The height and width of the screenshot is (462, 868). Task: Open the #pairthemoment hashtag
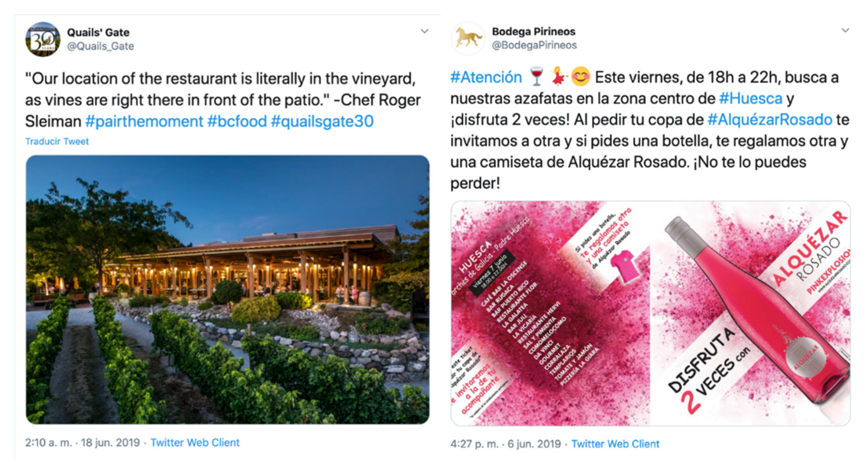(144, 121)
